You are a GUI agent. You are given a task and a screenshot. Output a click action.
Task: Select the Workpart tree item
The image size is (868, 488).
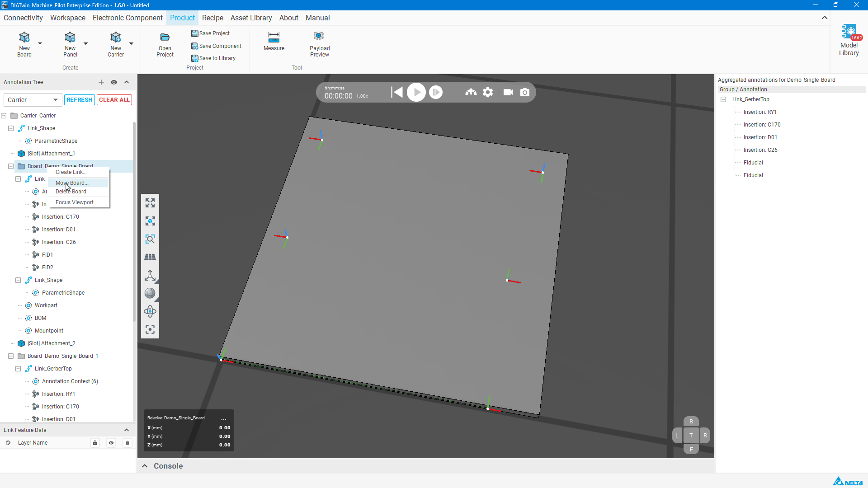(46, 305)
